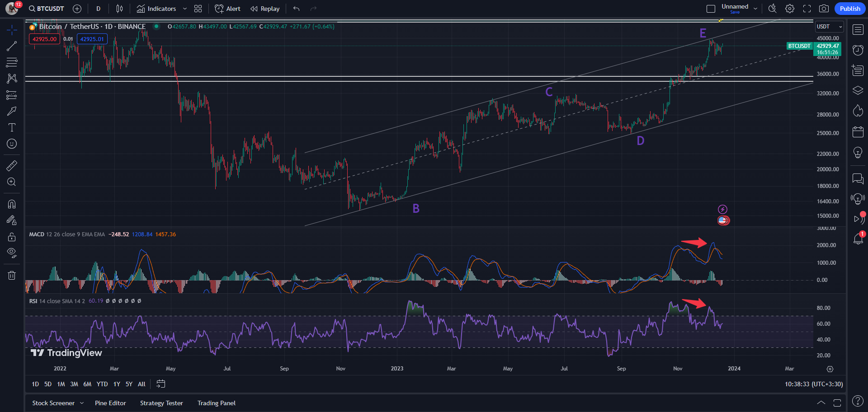Select the brush drawing tool
The width and height of the screenshot is (868, 412).
[12, 111]
